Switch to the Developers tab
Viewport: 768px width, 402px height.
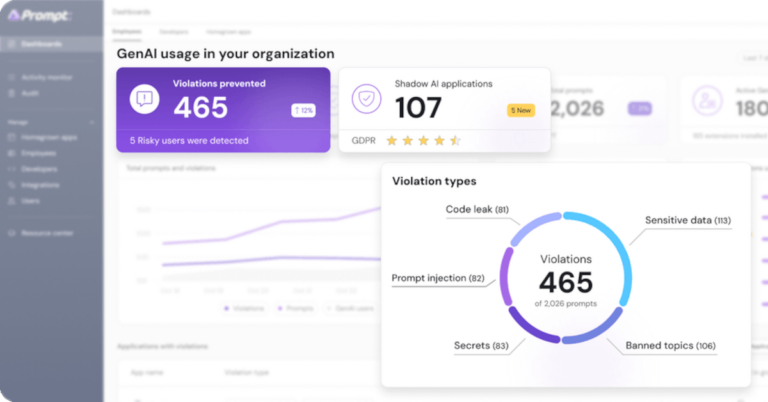click(x=173, y=33)
